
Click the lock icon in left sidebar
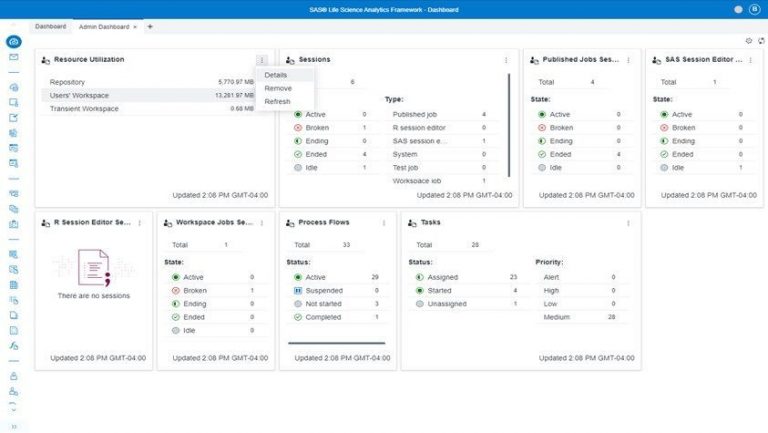(14, 376)
